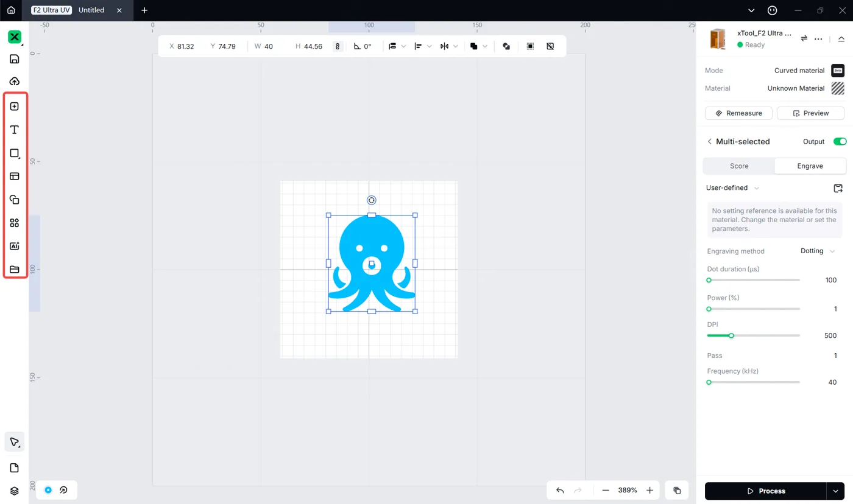Image resolution: width=853 pixels, height=504 pixels.
Task: Click the layer arrangement icon
Action: 392,46
